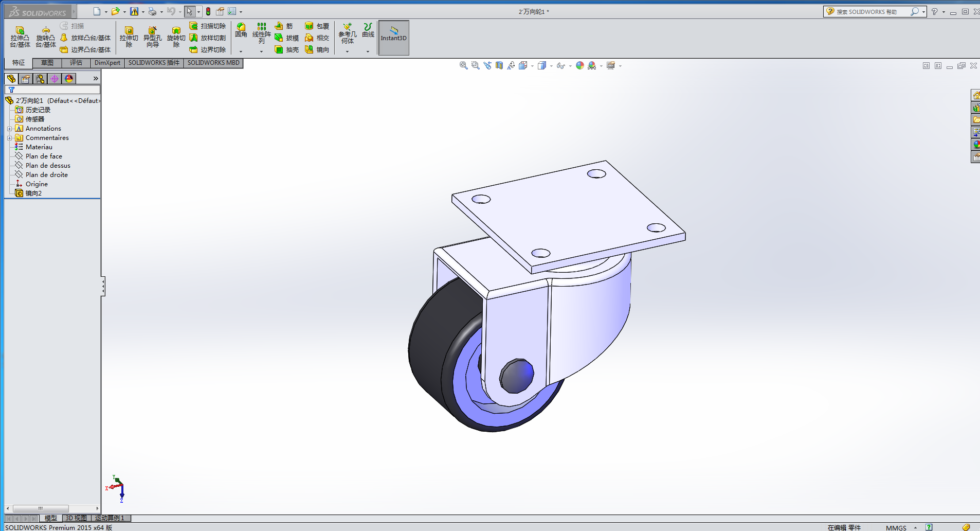
Task: Click the Rebuild traffic light icon
Action: pos(208,11)
